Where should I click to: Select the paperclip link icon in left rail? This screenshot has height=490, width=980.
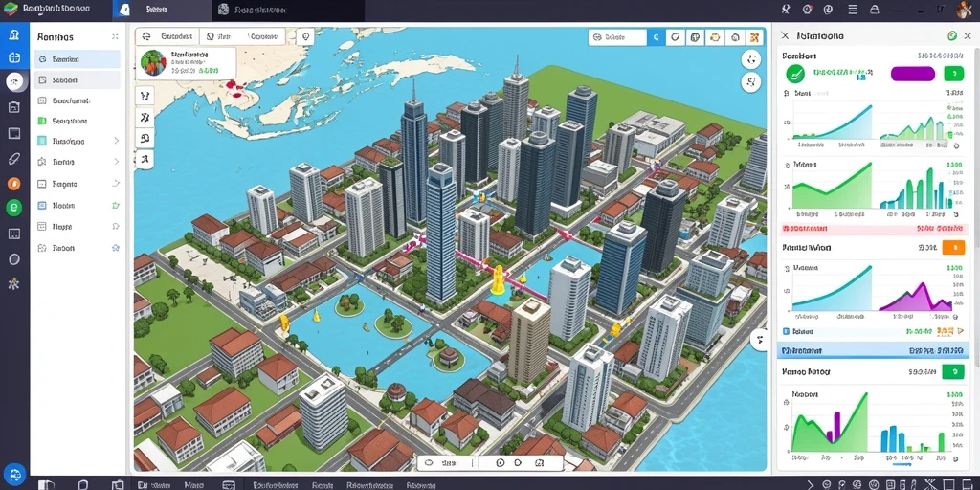pyautogui.click(x=13, y=158)
